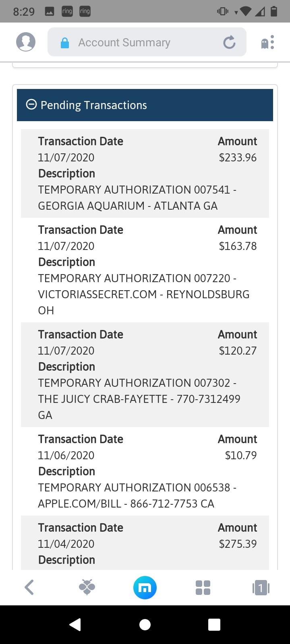Open the three-dot browser menu
The height and width of the screenshot is (644, 290).
[272, 41]
